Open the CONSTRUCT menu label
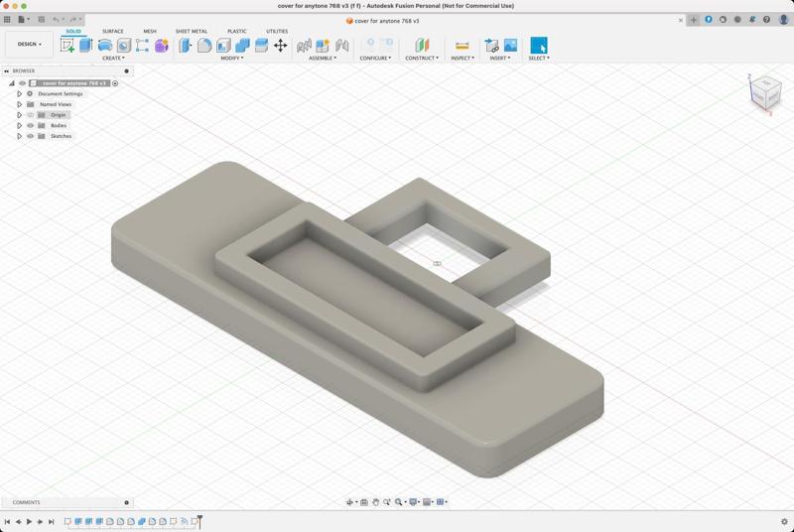Image resolution: width=794 pixels, height=532 pixels. click(422, 58)
